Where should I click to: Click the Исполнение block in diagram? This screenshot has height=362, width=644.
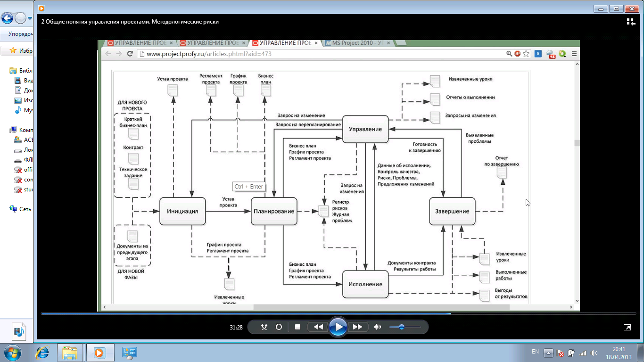[x=365, y=284]
